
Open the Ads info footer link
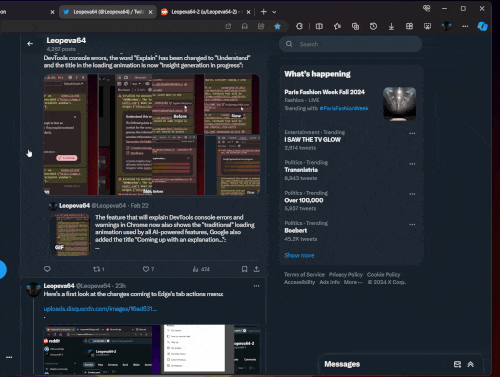click(x=329, y=282)
